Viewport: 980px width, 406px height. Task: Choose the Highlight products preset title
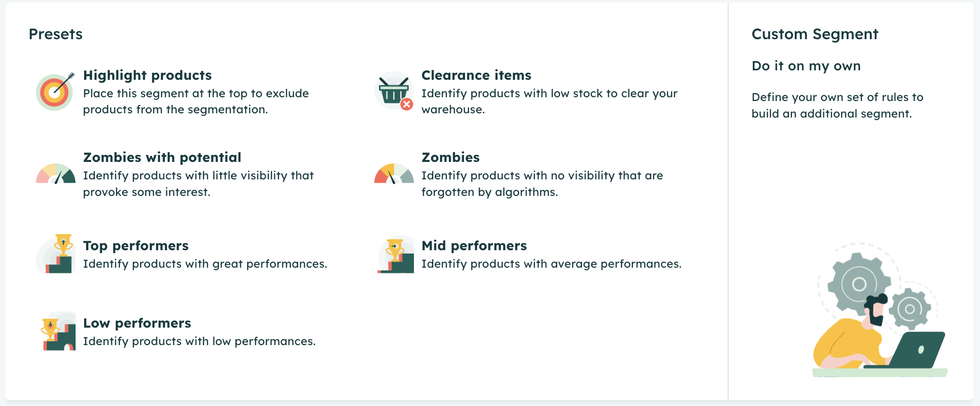click(x=147, y=75)
